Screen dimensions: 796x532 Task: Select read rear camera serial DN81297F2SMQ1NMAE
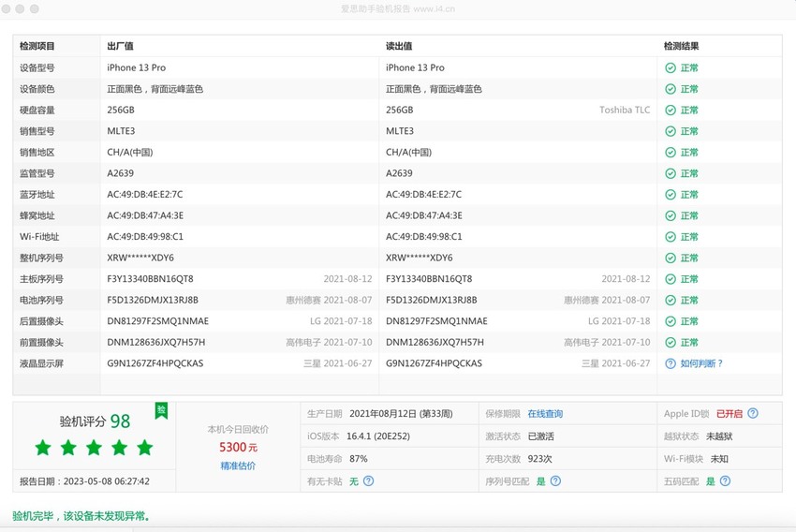coord(436,321)
